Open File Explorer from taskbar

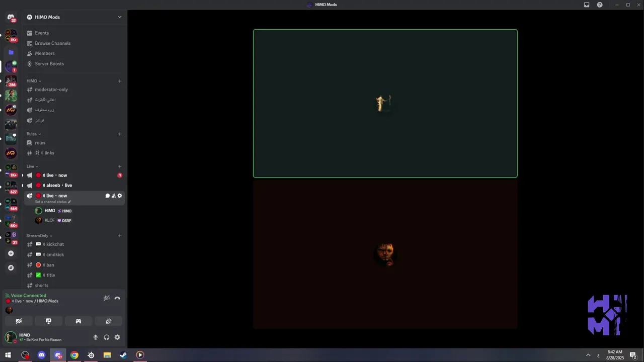[107, 355]
